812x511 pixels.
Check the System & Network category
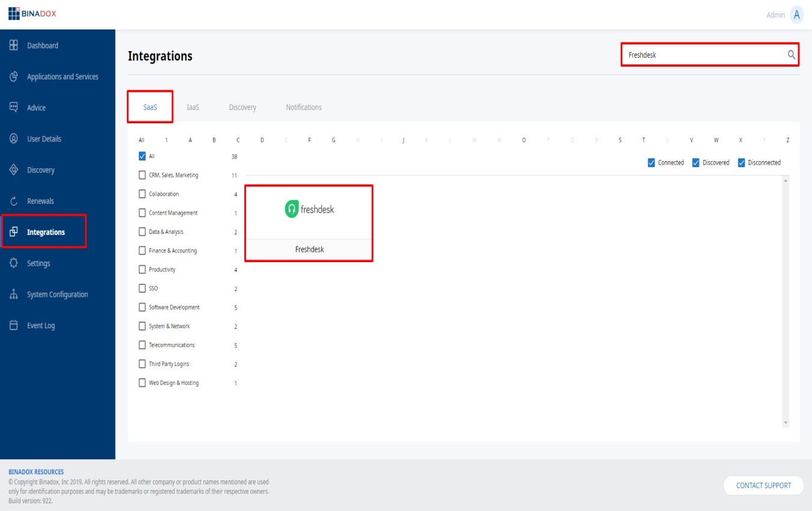143,326
